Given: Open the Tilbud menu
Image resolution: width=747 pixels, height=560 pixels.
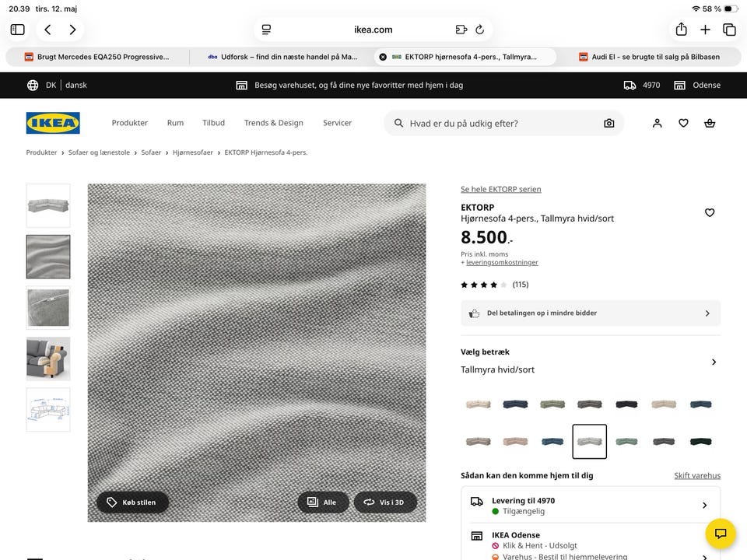Looking at the screenshot, I should click(x=213, y=123).
